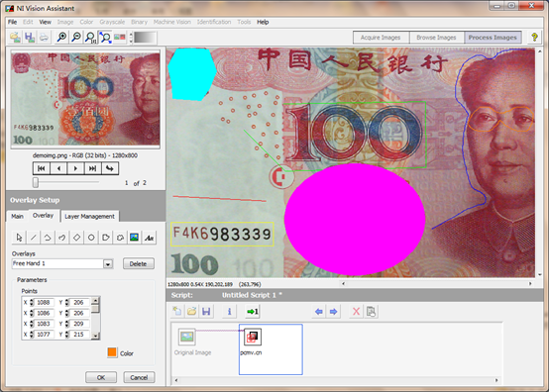Viewport: 549px width, 392px height.
Task: Save the script with disk icon
Action: 206,311
